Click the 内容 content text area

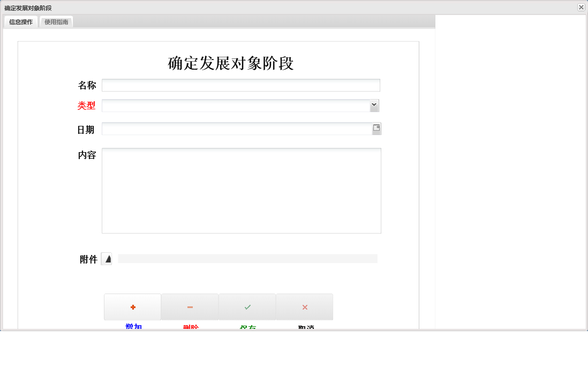click(x=241, y=190)
